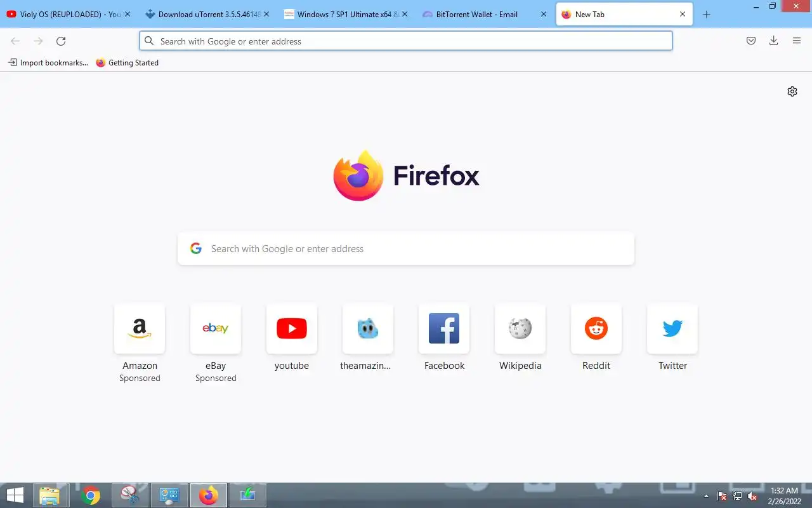This screenshot has width=812, height=508.
Task: Open the network tray icon
Action: (x=737, y=496)
